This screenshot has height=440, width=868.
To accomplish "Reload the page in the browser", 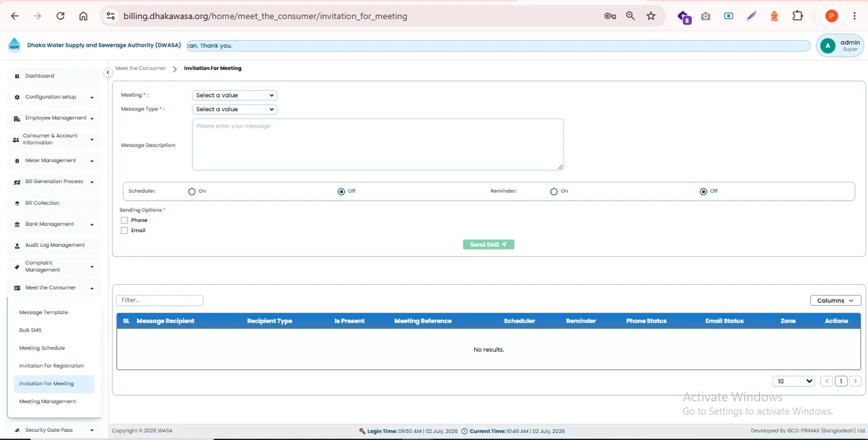I will (60, 16).
